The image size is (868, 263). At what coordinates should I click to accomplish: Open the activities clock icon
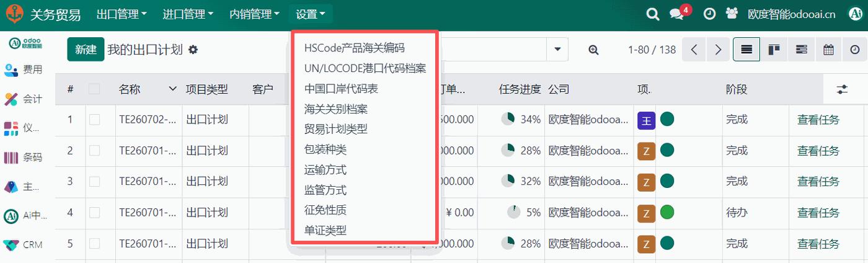(709, 14)
